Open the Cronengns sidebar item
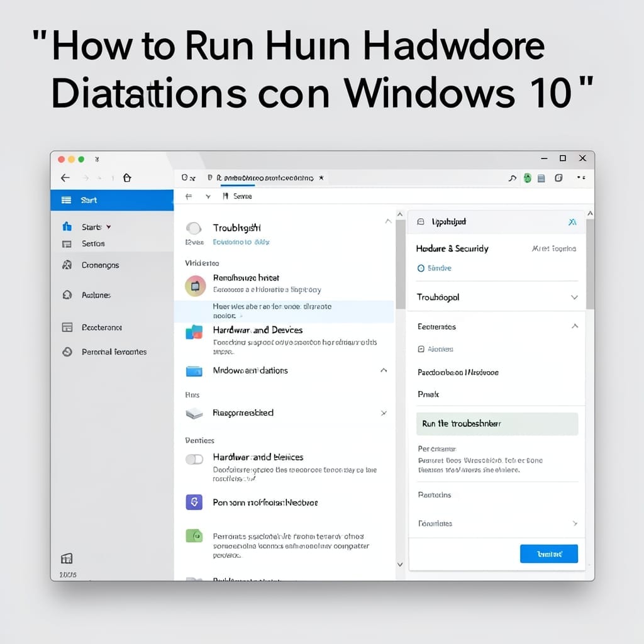The image size is (644, 644). pyautogui.click(x=100, y=265)
